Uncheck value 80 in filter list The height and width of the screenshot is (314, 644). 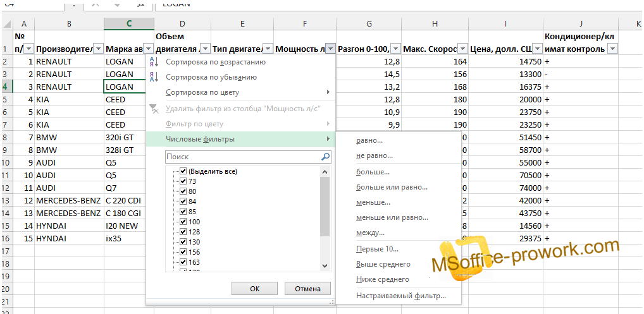(183, 191)
